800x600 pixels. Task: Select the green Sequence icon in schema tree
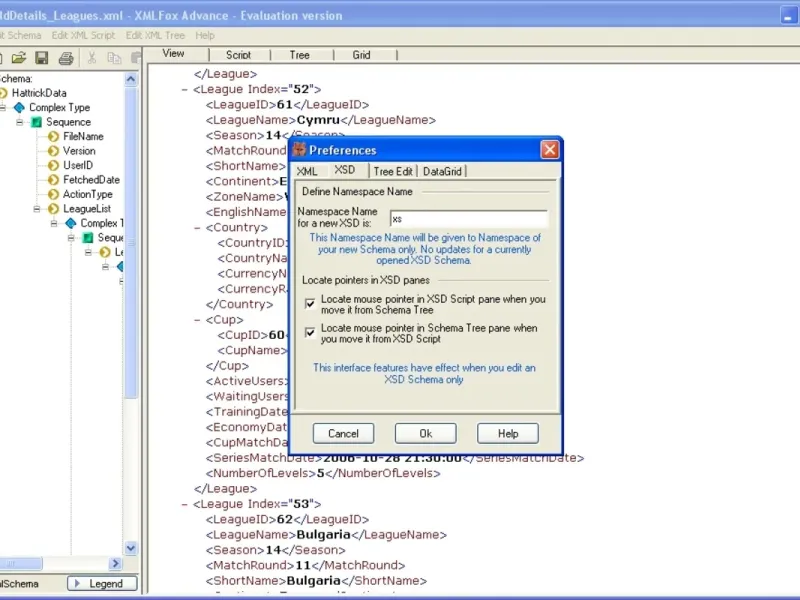click(36, 122)
